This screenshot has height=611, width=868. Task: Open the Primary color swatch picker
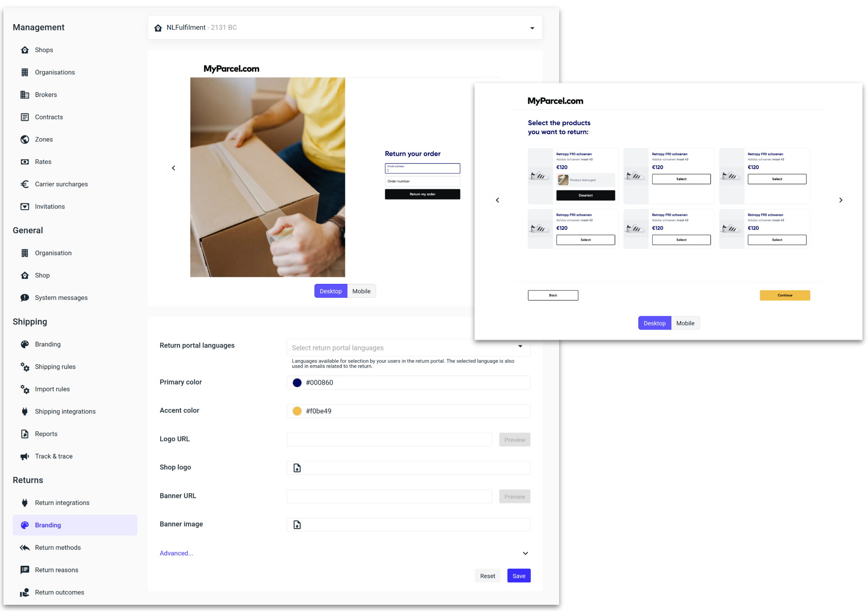click(297, 383)
